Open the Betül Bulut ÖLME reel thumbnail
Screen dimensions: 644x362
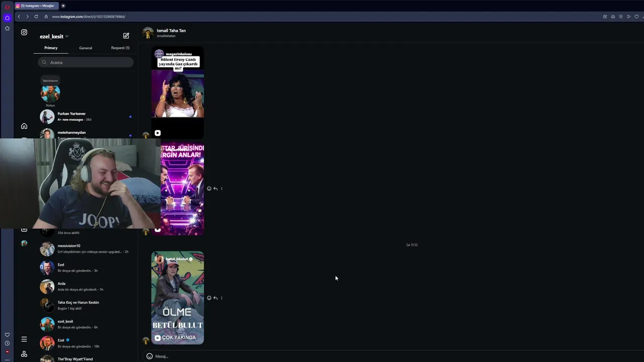178,298
